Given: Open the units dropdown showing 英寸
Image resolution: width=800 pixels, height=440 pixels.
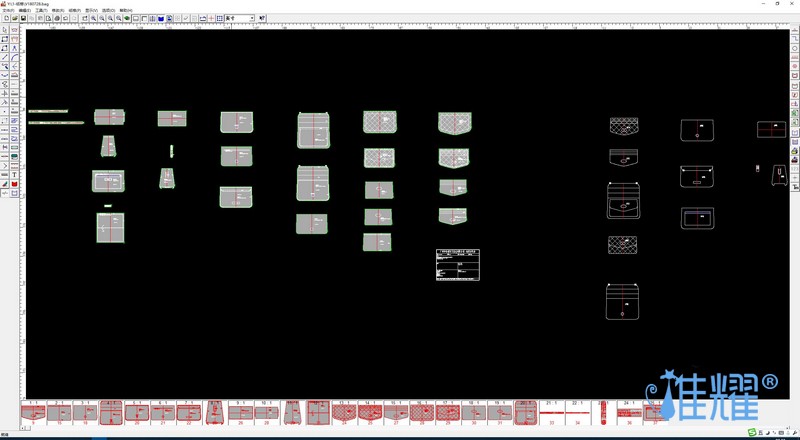Looking at the screenshot, I should pyautogui.click(x=239, y=18).
